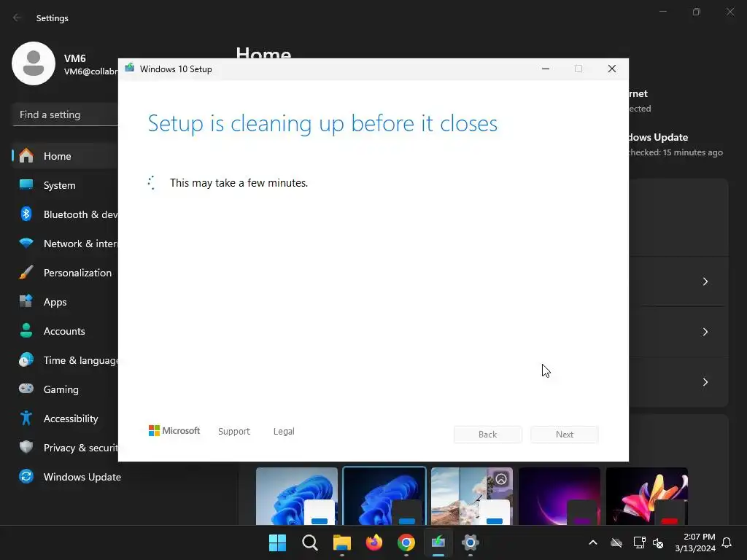Click the Gaming controller icon
747x560 pixels.
(26, 389)
